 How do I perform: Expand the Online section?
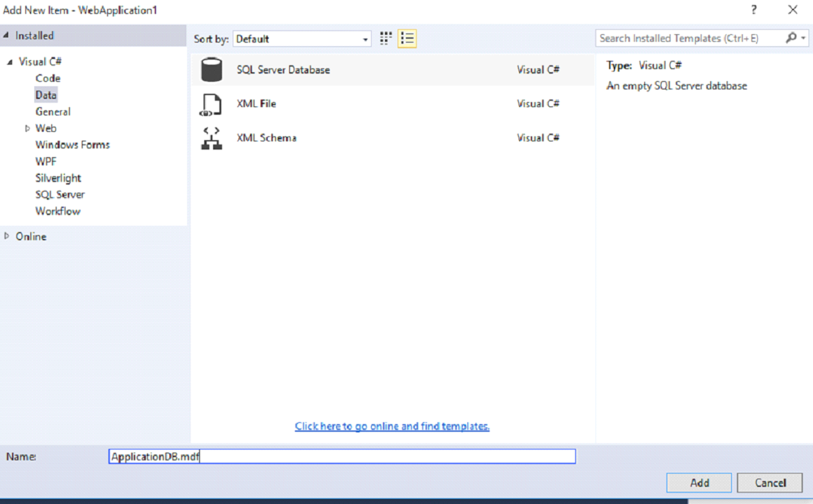coord(9,236)
